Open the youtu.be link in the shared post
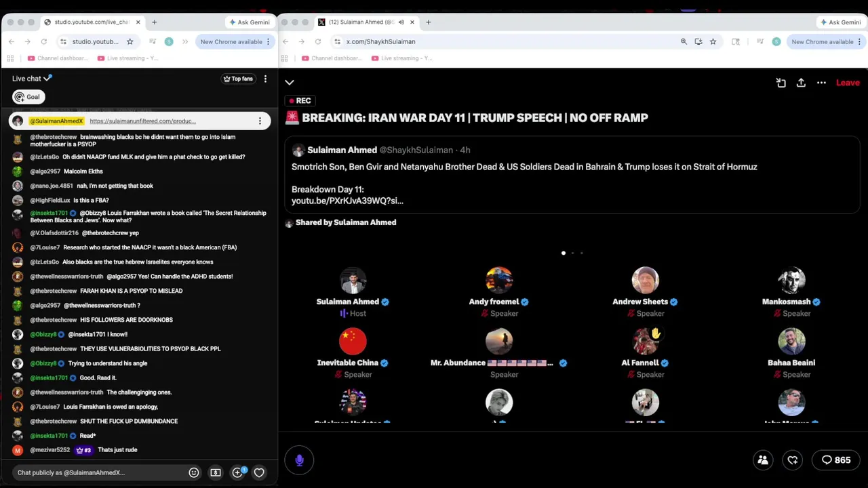Screen dimensions: 868x488 click(x=347, y=201)
